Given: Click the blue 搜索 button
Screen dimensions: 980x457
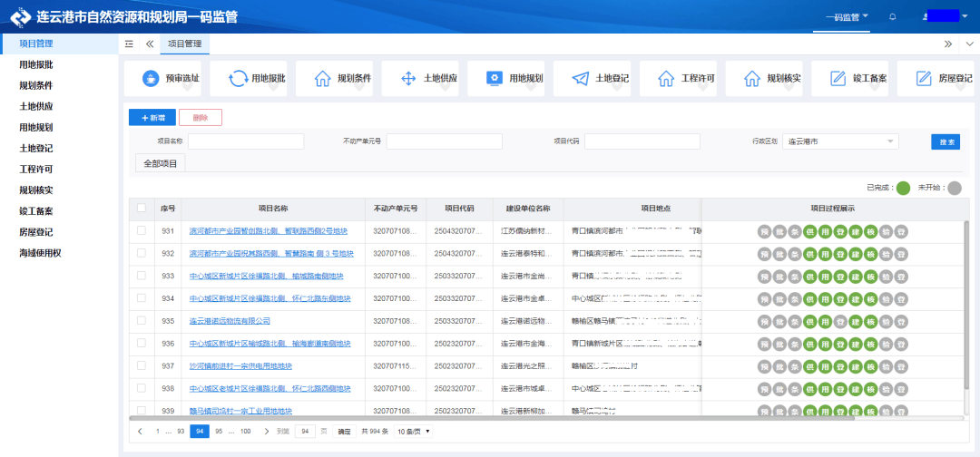Looking at the screenshot, I should click(945, 141).
